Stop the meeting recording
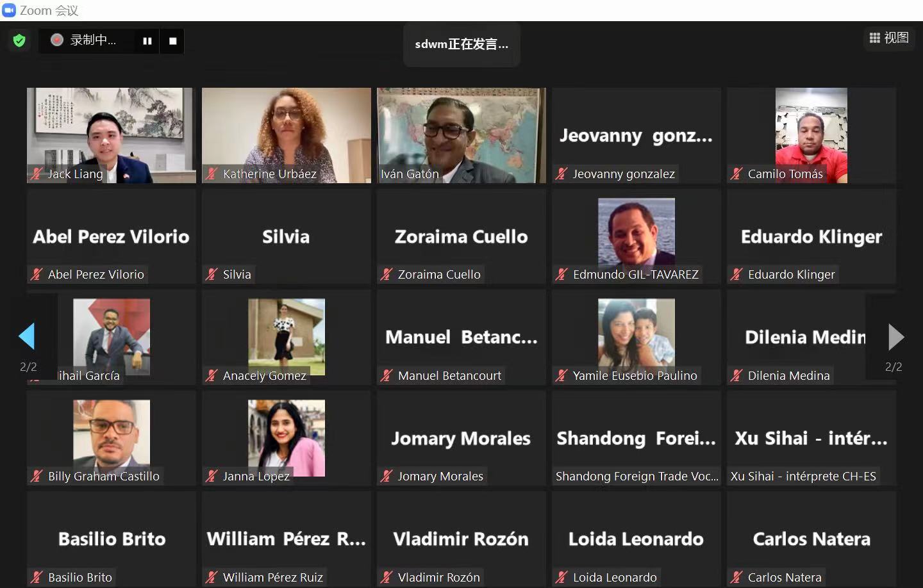Screen dimensions: 923x588 click(172, 41)
